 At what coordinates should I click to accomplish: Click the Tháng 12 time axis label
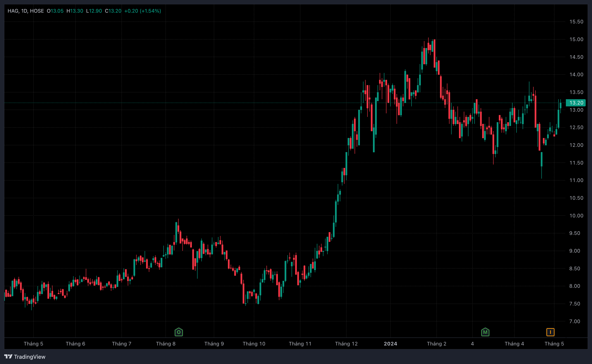346,344
